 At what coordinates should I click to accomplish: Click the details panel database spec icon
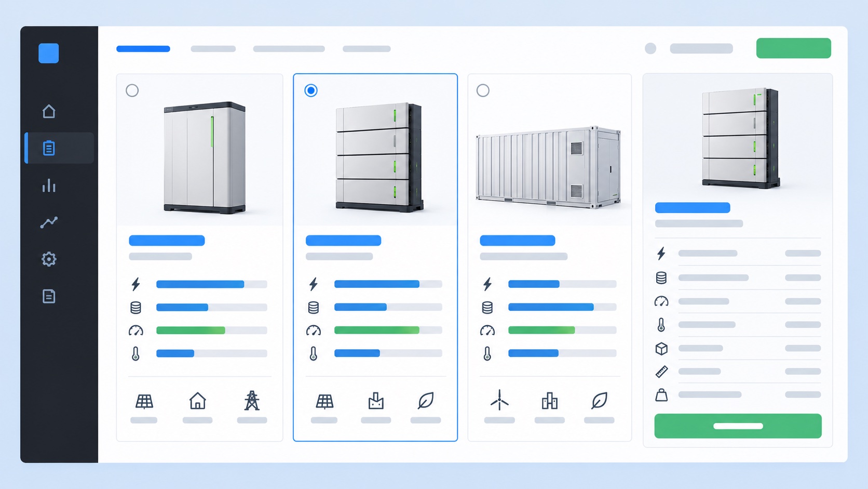(661, 278)
